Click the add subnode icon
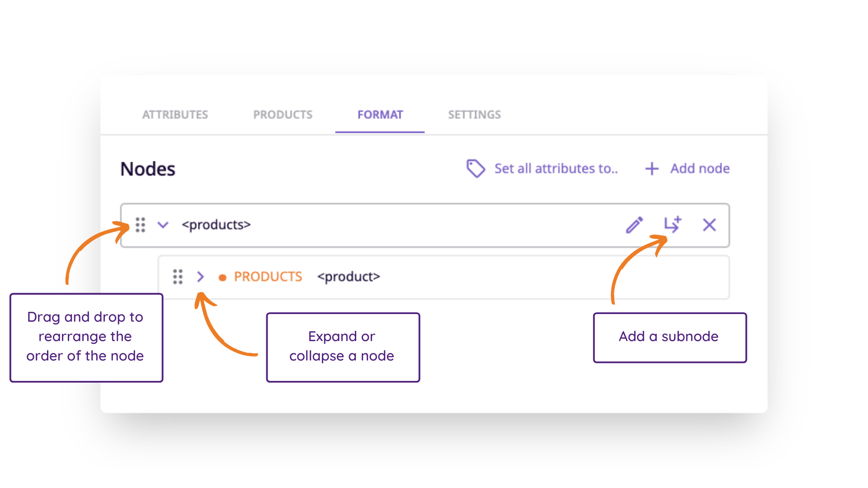Screen dimensions: 868x488 672,225
